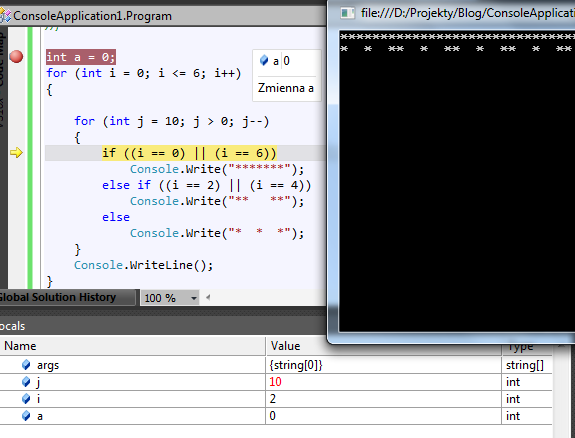575x438 pixels.
Task: Click the horizontal scrollbar left arrow in editor
Action: [x=208, y=298]
